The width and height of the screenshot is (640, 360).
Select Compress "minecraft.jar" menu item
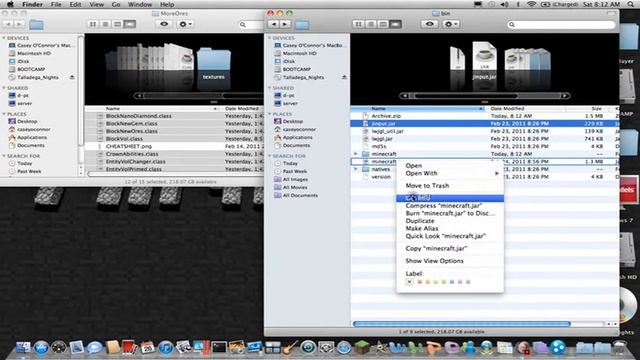[x=450, y=206]
